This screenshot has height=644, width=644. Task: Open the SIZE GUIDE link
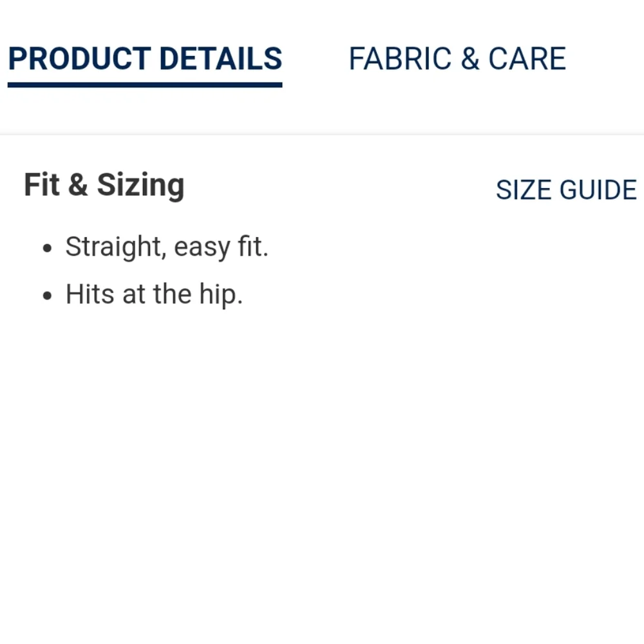pyautogui.click(x=566, y=191)
